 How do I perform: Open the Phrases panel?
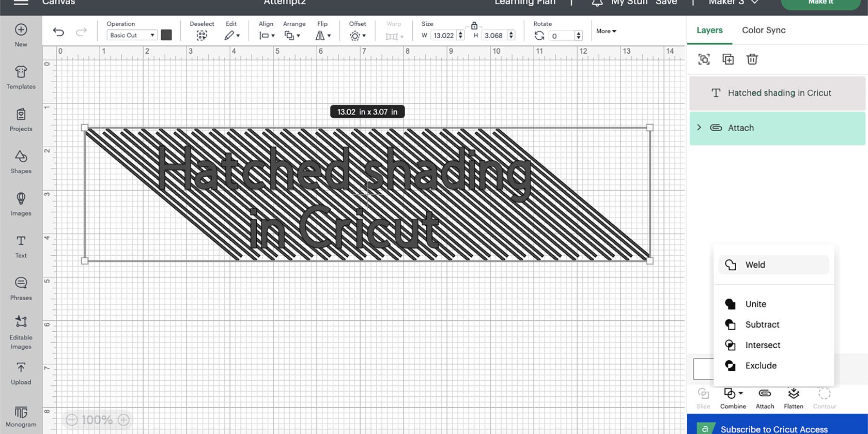point(21,289)
